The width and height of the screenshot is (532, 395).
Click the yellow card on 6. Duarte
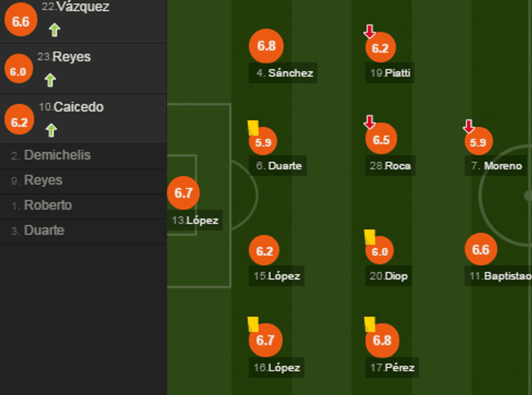[x=253, y=128]
